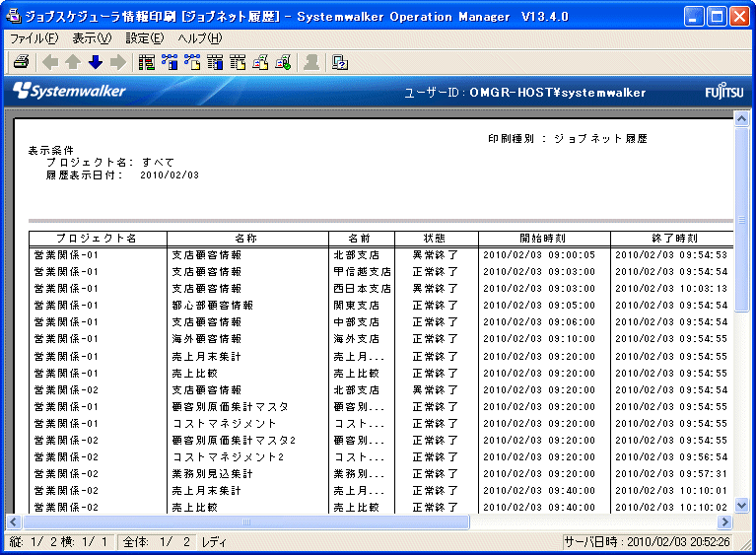Click the printer icon in the toolbar
The height and width of the screenshot is (555, 756).
20,62
